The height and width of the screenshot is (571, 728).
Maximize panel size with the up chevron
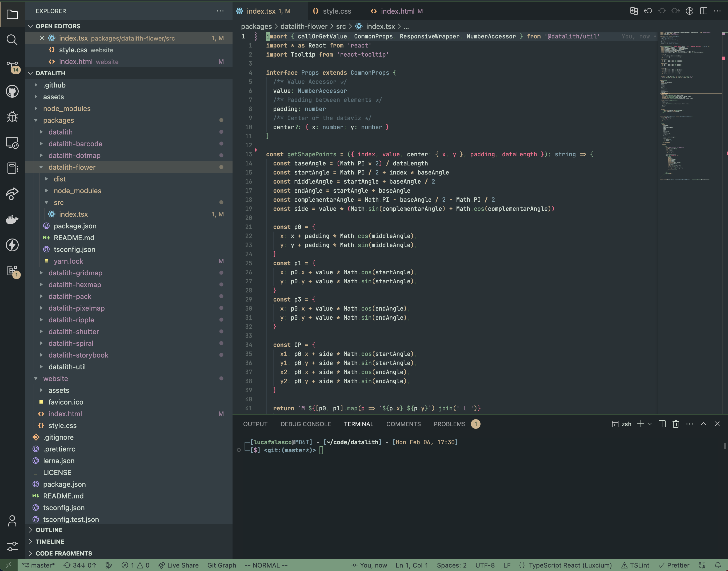point(703,424)
